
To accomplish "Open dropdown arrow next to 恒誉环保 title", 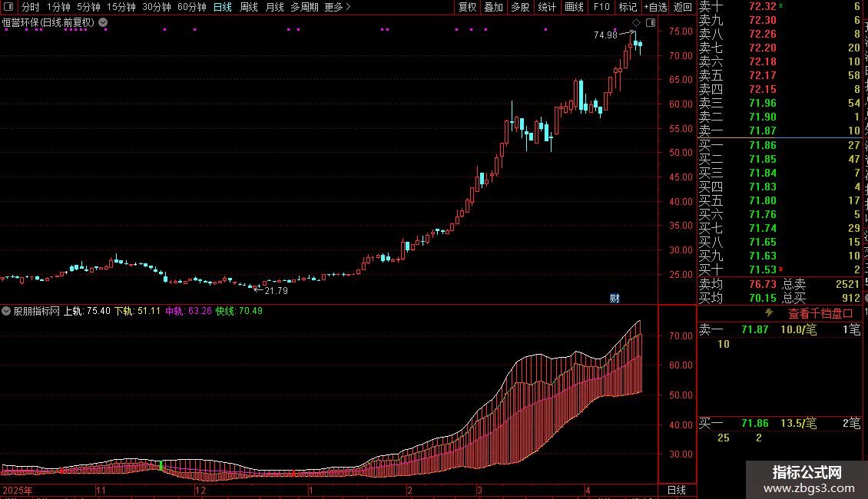I will click(x=103, y=23).
